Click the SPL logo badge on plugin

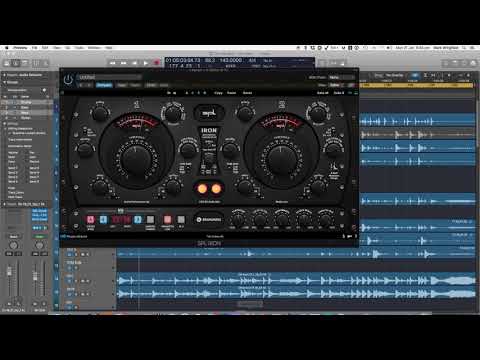pos(209,113)
